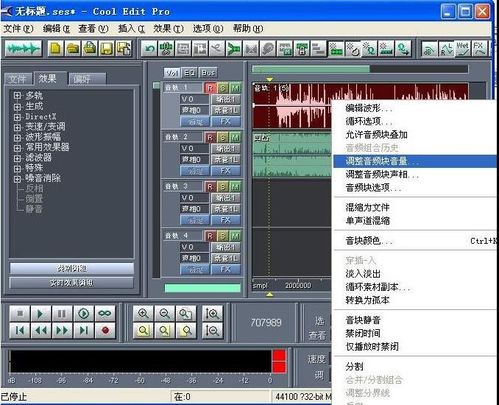This screenshot has height=405, width=499.
Task: Click the EQ view button
Action: (x=190, y=73)
